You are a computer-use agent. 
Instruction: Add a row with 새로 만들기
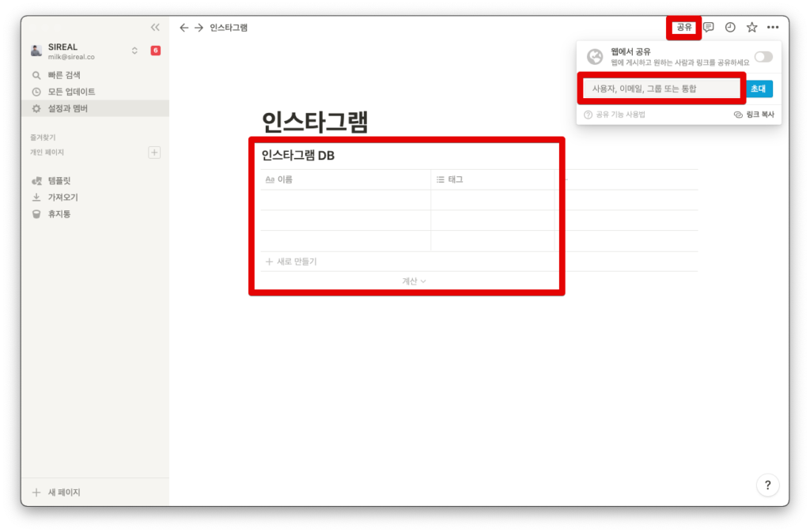[291, 262]
